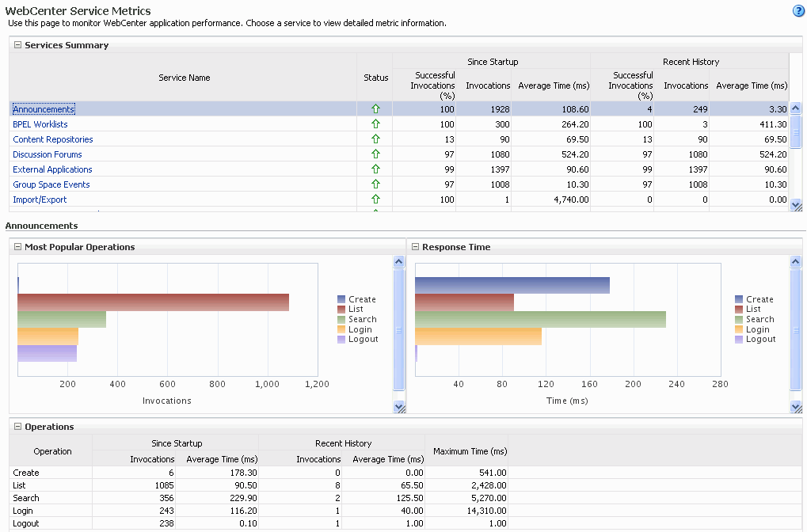
Task: Click the status indicator for Discussion Forums
Action: pyautogui.click(x=375, y=154)
